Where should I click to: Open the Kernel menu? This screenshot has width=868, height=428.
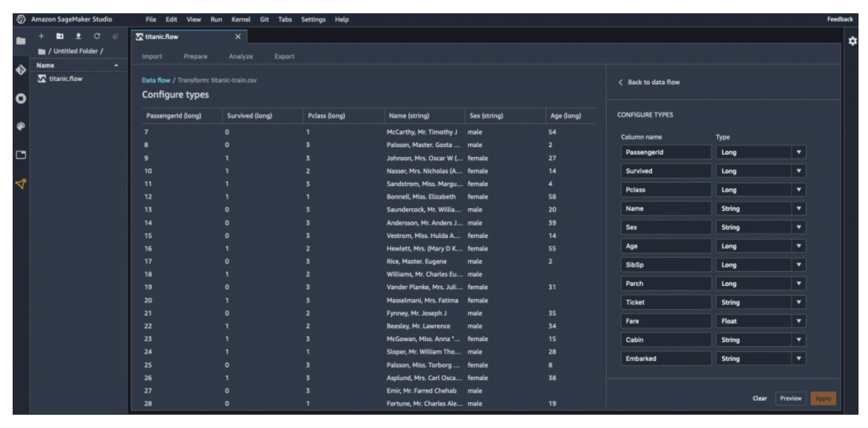click(x=241, y=20)
